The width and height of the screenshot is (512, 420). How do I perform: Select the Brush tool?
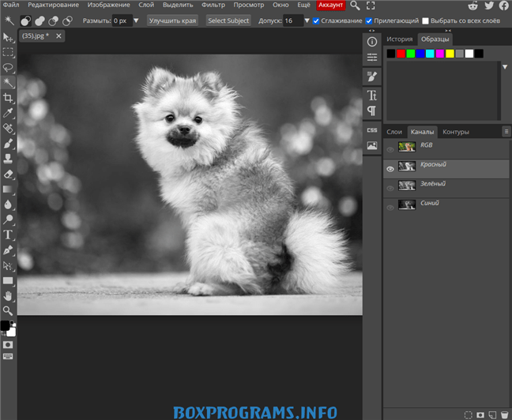pos(8,143)
